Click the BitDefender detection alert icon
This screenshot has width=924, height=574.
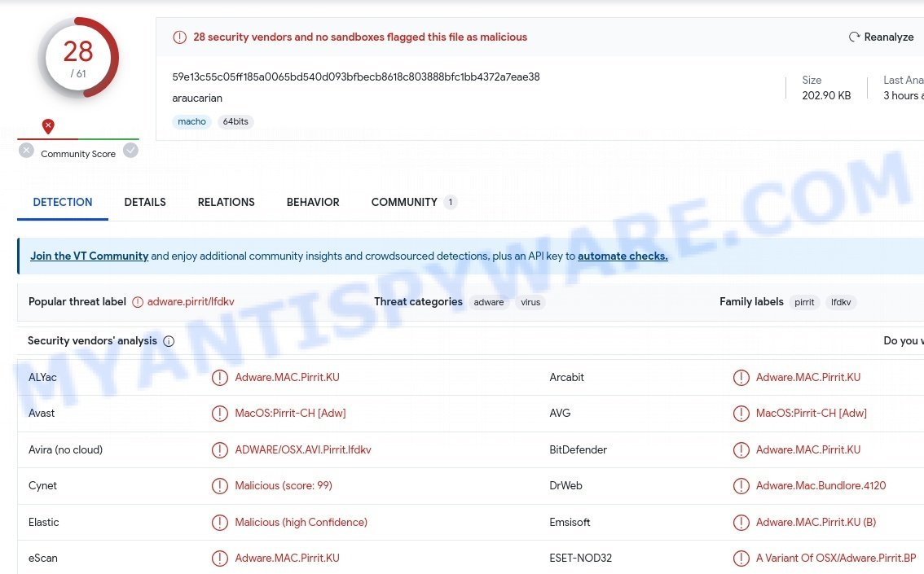741,449
